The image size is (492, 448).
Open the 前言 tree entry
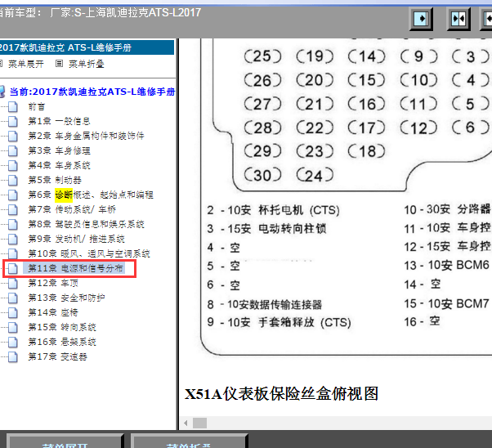pyautogui.click(x=37, y=107)
